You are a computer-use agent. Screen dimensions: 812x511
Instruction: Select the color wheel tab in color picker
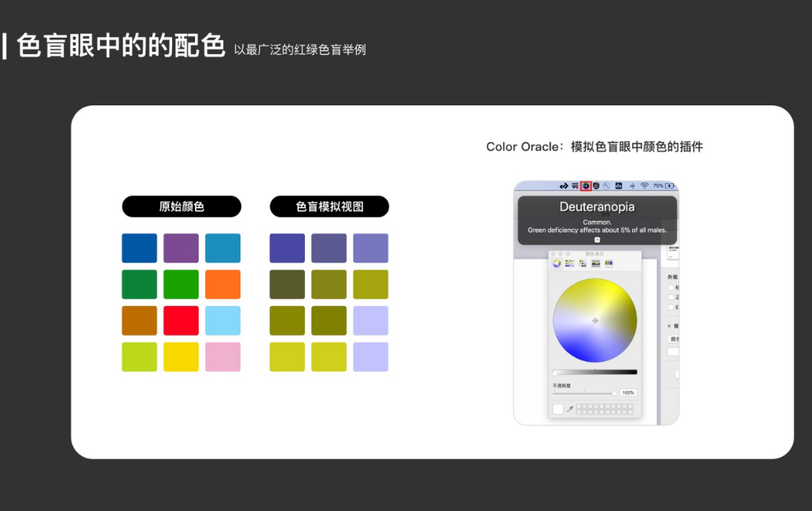[x=557, y=263]
